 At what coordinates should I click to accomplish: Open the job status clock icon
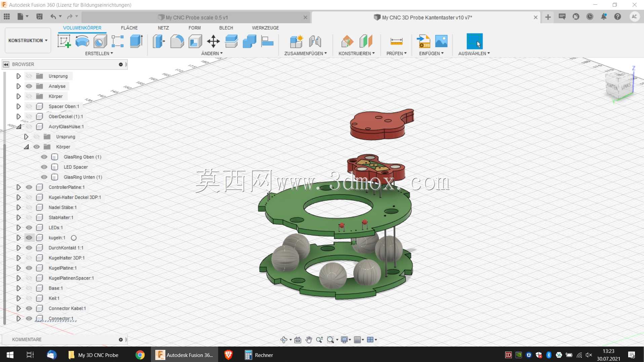click(x=590, y=16)
